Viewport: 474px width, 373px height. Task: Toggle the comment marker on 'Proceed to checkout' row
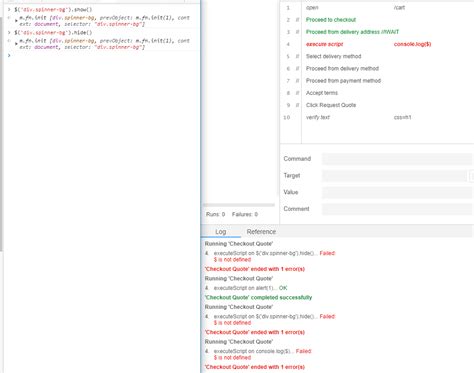click(297, 20)
